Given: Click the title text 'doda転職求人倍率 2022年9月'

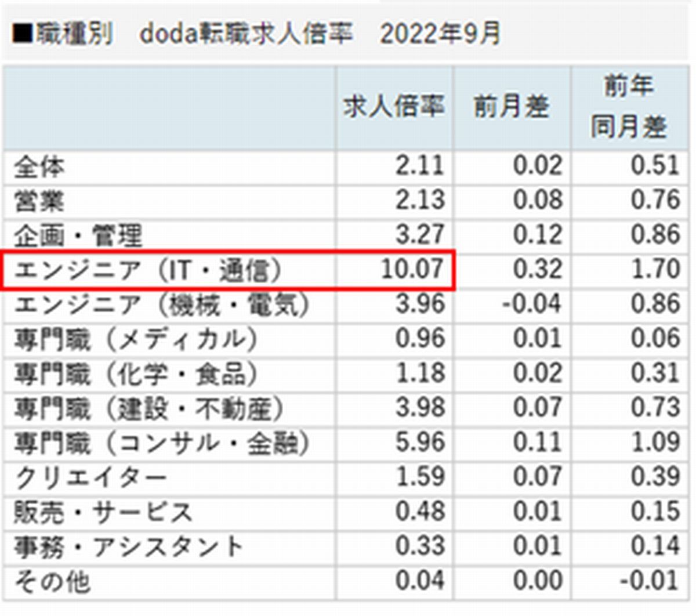Looking at the screenshot, I should (320, 34).
